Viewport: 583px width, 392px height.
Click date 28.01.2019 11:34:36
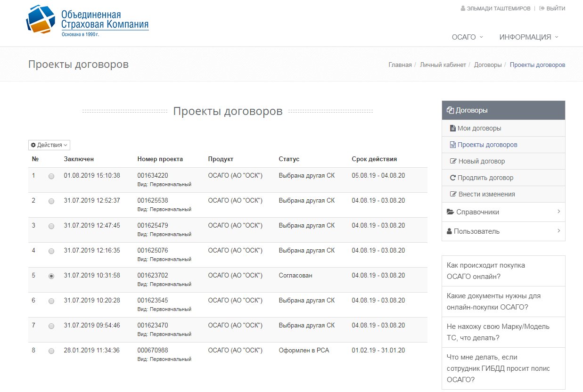point(92,351)
